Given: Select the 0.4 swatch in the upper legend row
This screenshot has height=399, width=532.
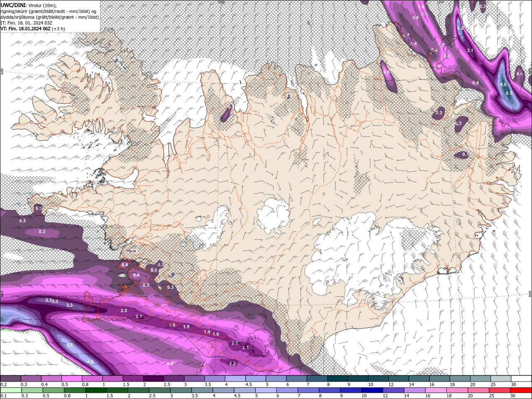Looking at the screenshot, I should [x=51, y=379].
